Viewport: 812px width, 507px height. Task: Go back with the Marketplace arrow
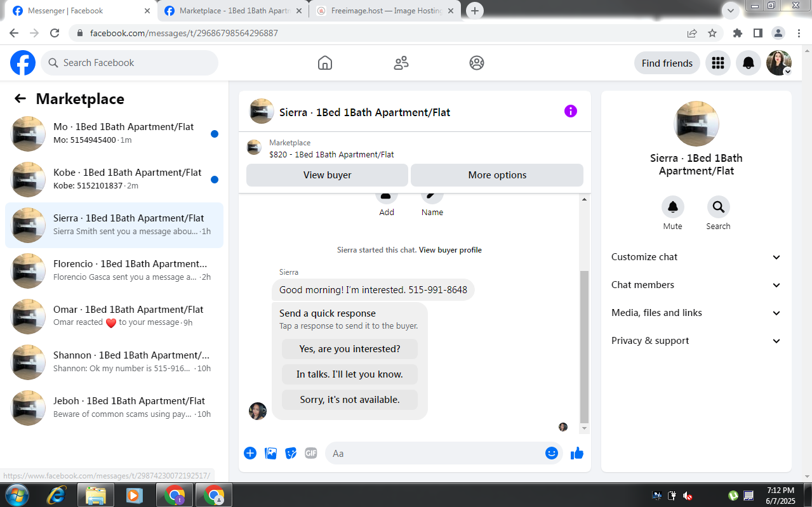click(20, 98)
